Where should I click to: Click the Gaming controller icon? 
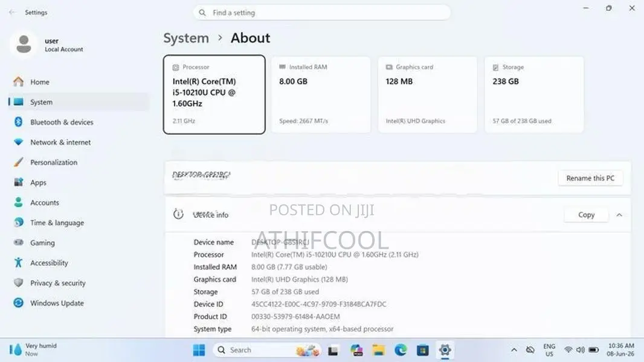19,243
